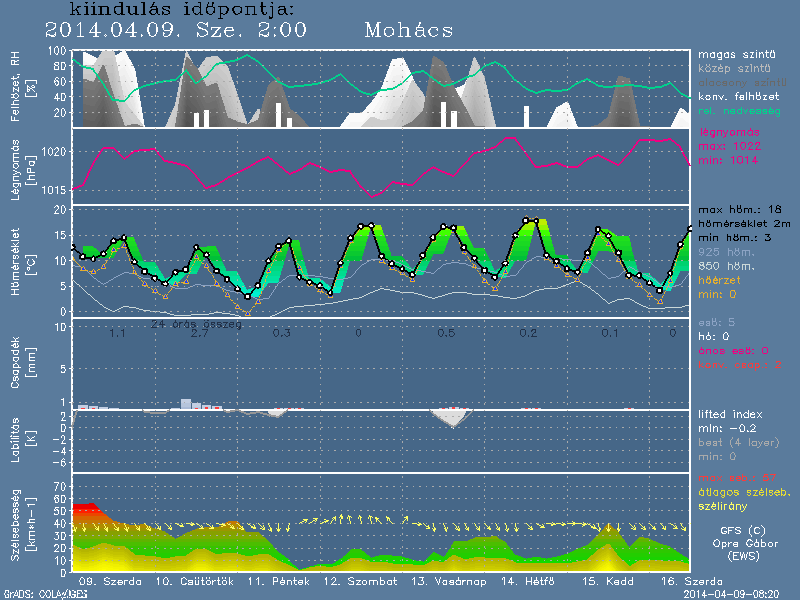Click the 'Szélsebesség' wind speed axis title
The width and height of the screenshot is (800, 600).
pyautogui.click(x=16, y=522)
